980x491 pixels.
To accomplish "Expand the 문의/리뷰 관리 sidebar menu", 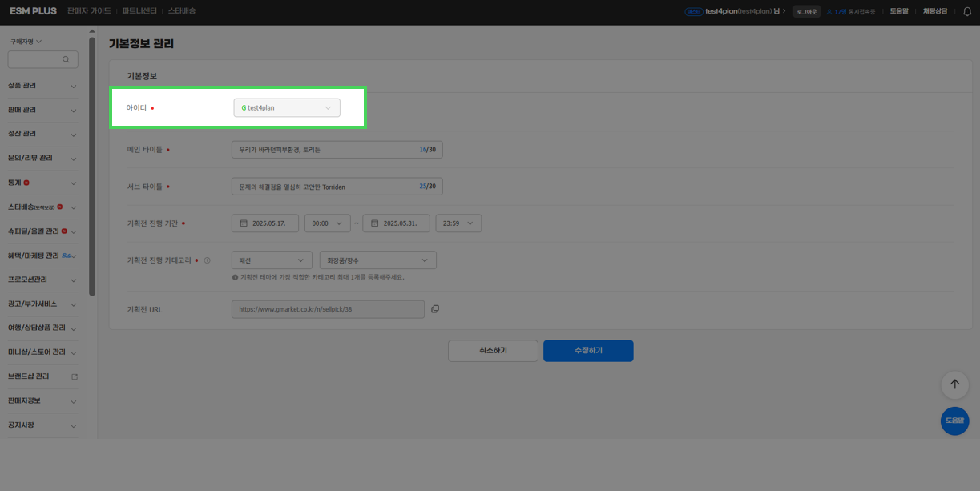I will [x=42, y=159].
